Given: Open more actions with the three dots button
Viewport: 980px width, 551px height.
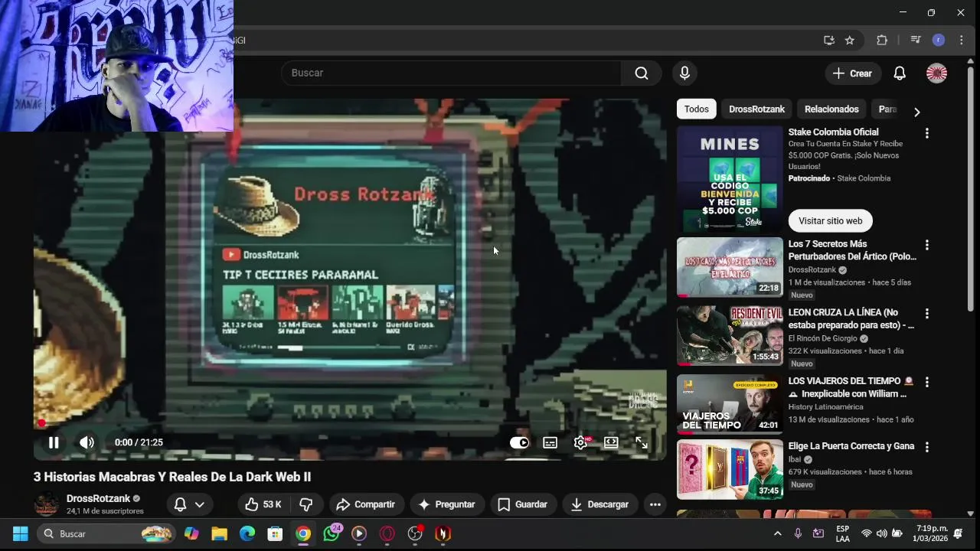Looking at the screenshot, I should [x=655, y=504].
